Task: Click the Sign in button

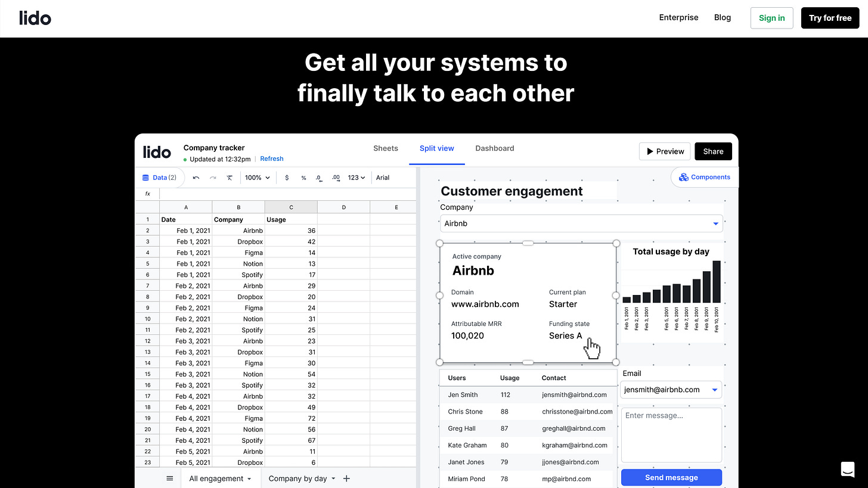Action: point(771,18)
